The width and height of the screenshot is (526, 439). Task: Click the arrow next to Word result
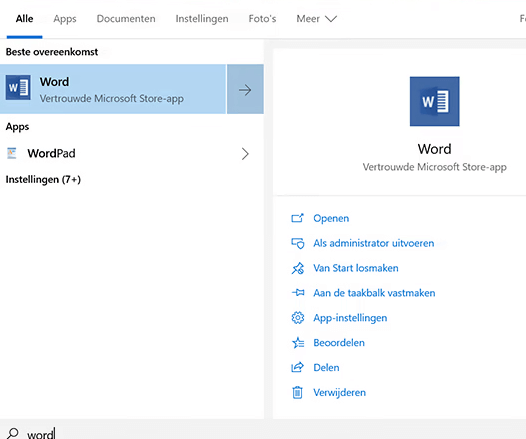point(245,89)
